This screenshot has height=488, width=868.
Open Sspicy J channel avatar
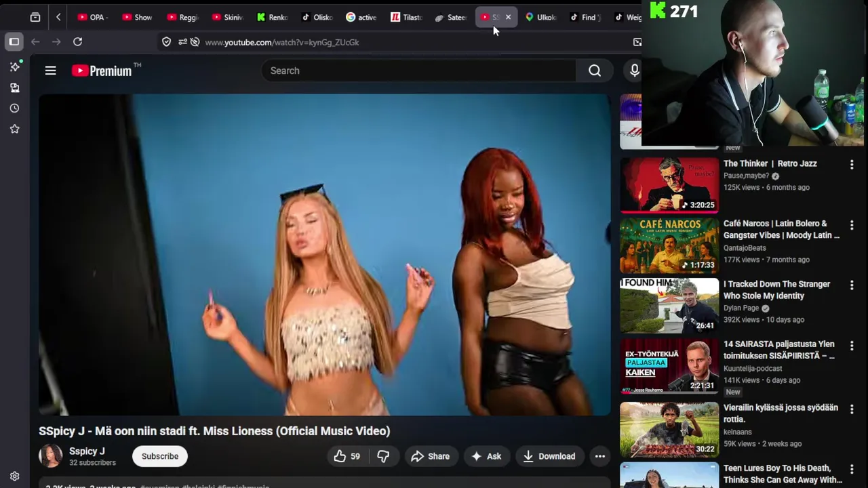pos(50,456)
